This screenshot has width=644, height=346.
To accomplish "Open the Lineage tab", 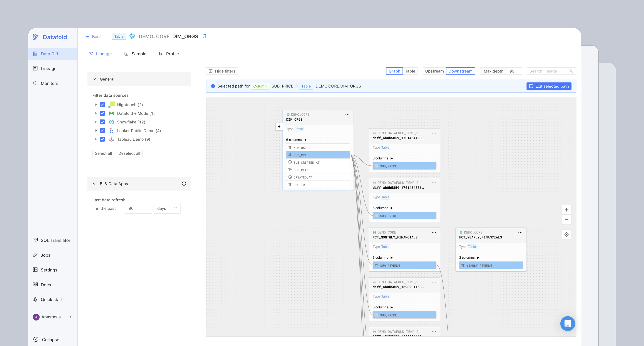I will pos(100,54).
